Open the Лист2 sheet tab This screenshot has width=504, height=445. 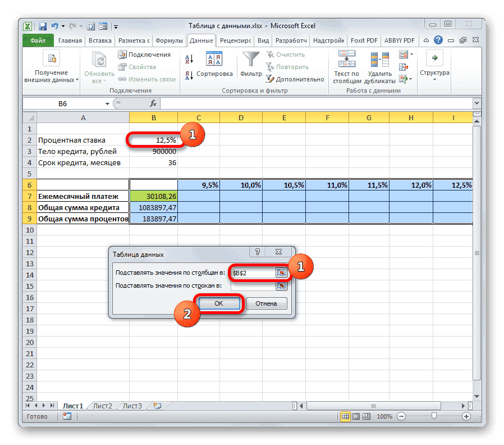[x=102, y=406]
